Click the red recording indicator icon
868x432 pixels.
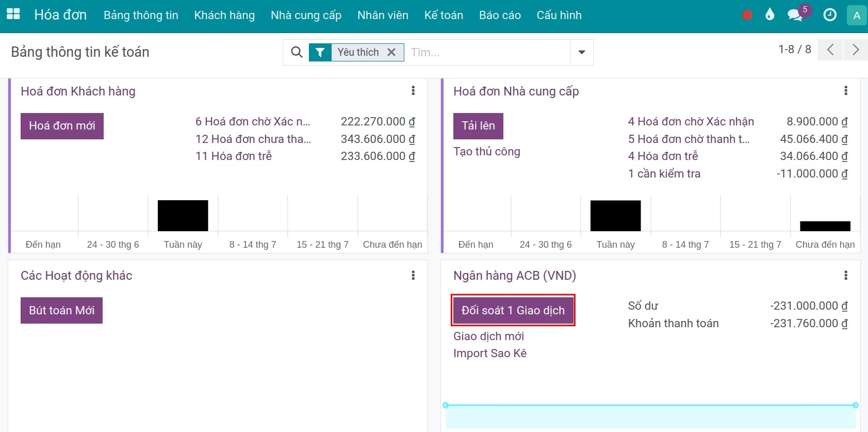coord(746,15)
